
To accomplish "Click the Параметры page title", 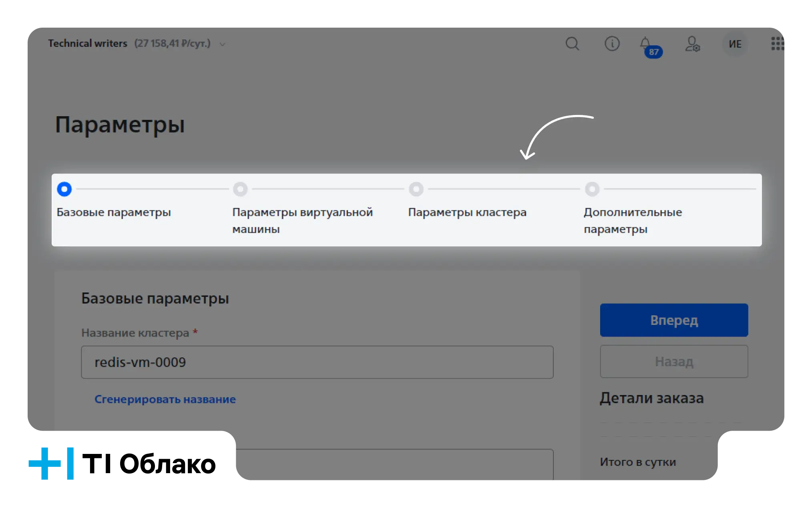I will coord(120,125).
